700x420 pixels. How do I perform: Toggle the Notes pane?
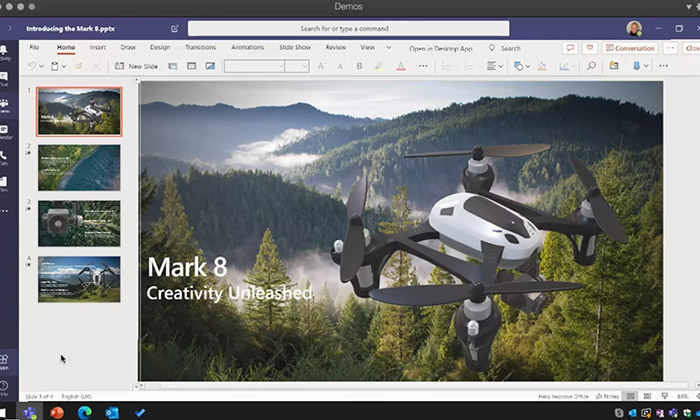coord(608,396)
